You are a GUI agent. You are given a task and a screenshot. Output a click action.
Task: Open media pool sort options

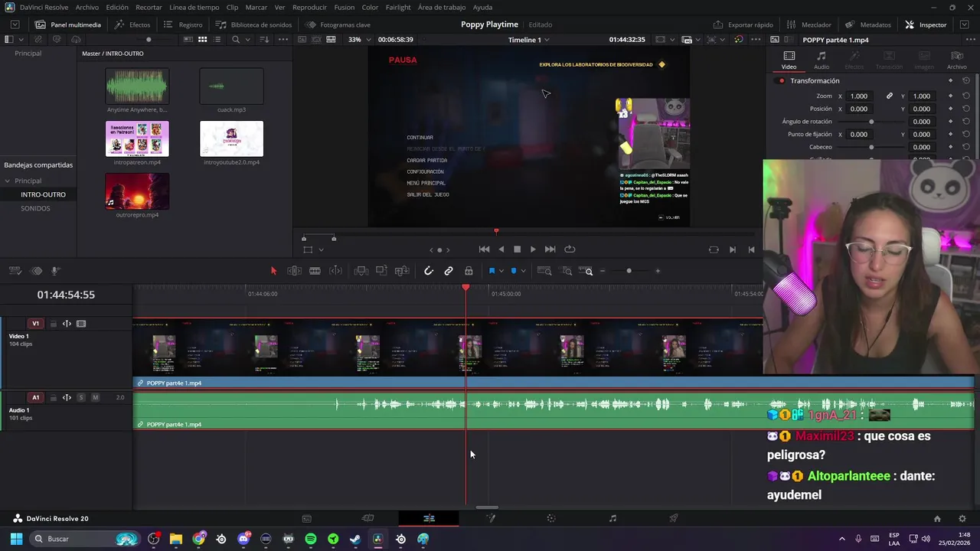(265, 40)
